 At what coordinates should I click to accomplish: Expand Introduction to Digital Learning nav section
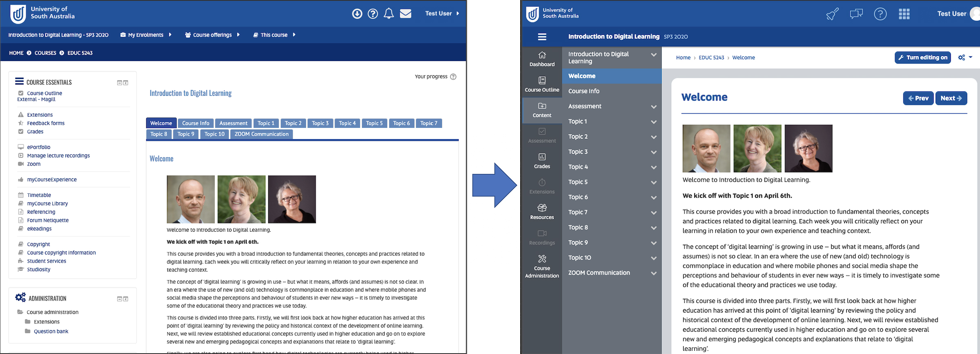654,55
